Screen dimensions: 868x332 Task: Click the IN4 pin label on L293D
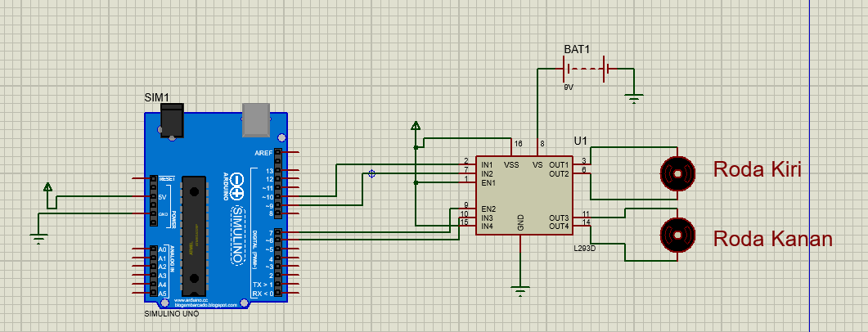487,227
